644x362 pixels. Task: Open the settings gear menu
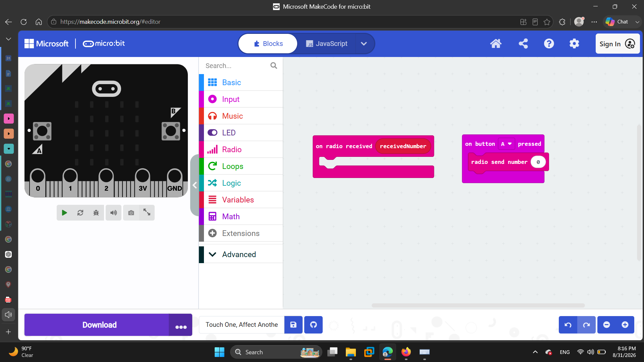pos(574,44)
